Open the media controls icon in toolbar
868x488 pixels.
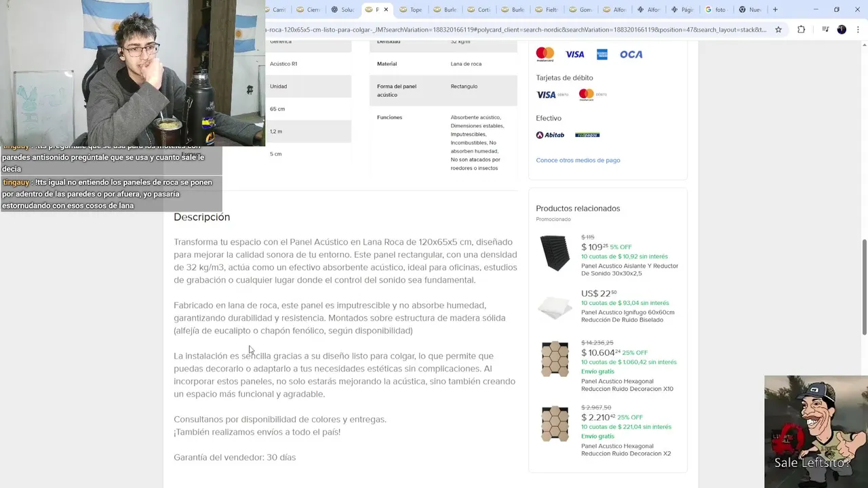click(825, 30)
